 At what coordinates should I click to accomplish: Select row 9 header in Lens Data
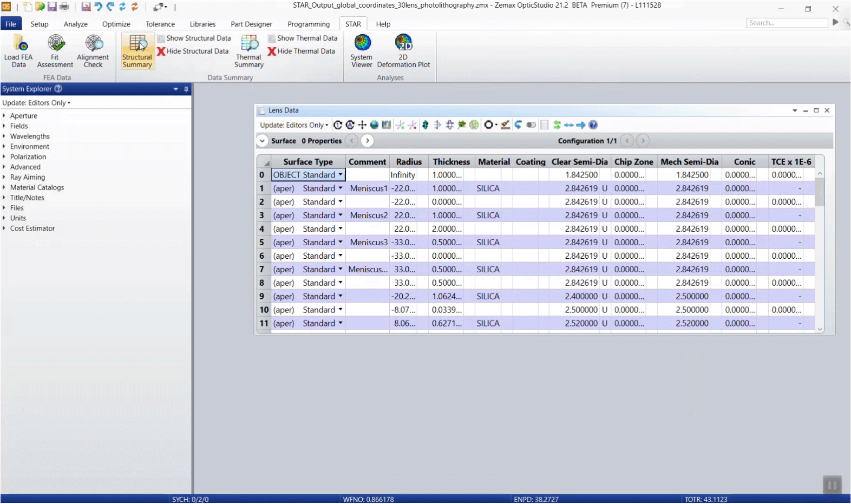[263, 297]
